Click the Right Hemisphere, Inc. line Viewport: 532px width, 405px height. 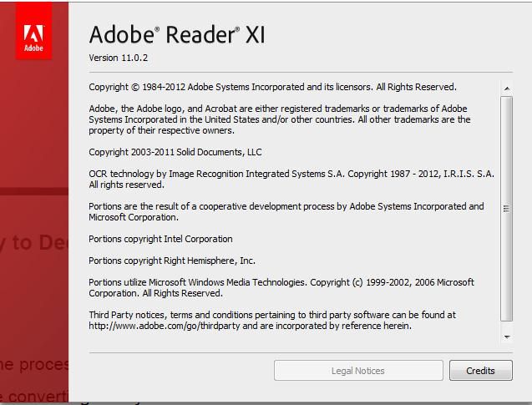[x=172, y=261]
